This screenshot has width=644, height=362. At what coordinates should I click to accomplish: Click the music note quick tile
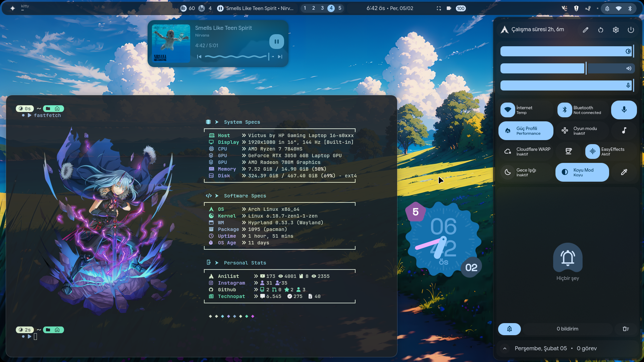point(624,130)
